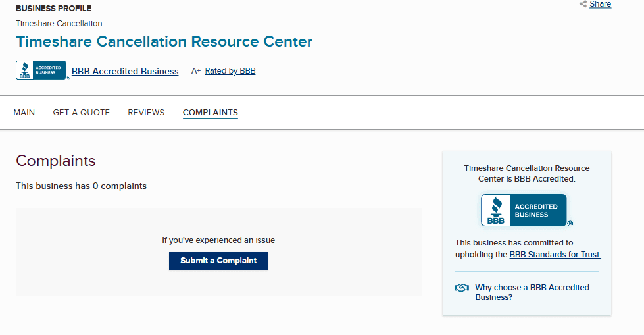Click the sidebar BBB Accredited Business seal
Screen dimensions: 644x335
(524, 211)
